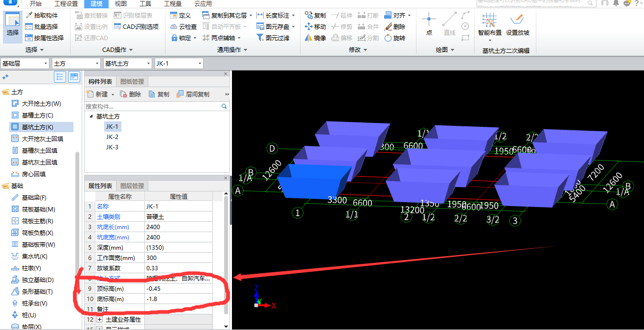
Task: Click 删除 in component list toolbar
Action: 130,94
